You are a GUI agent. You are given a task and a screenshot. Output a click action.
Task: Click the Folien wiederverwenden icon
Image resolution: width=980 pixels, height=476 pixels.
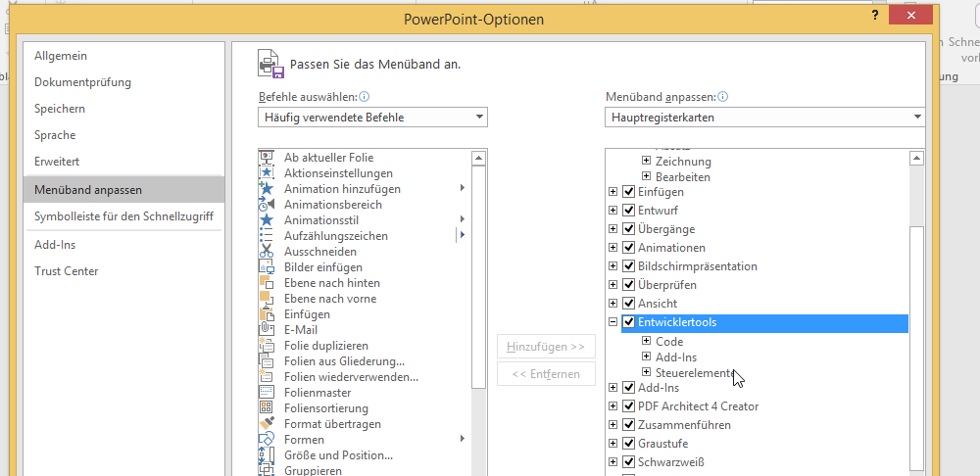tap(267, 377)
